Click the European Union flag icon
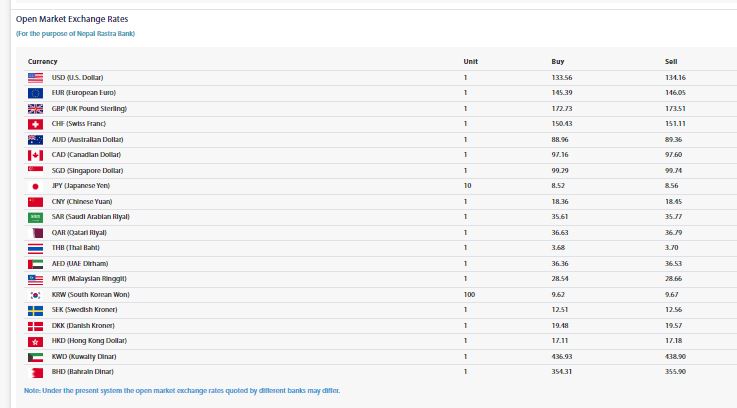Screen dimensions: 737x408 tap(35, 93)
